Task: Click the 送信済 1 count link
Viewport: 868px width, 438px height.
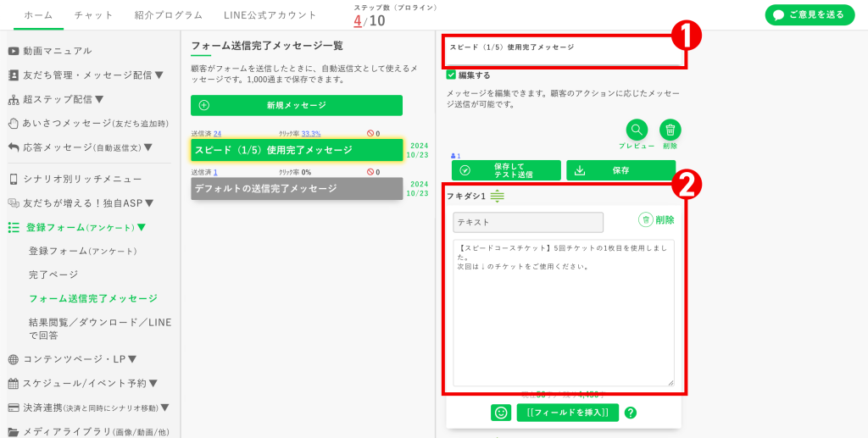Action: coord(214,172)
